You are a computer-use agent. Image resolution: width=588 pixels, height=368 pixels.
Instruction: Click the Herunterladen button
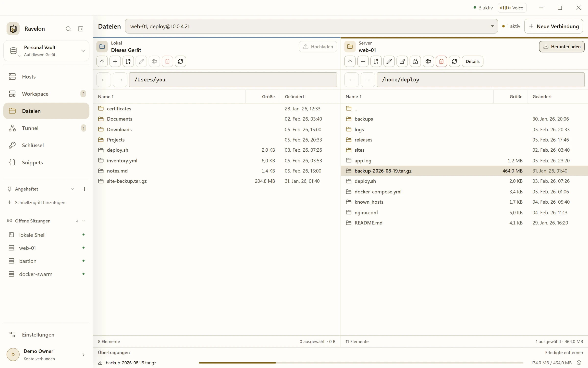coord(562,47)
